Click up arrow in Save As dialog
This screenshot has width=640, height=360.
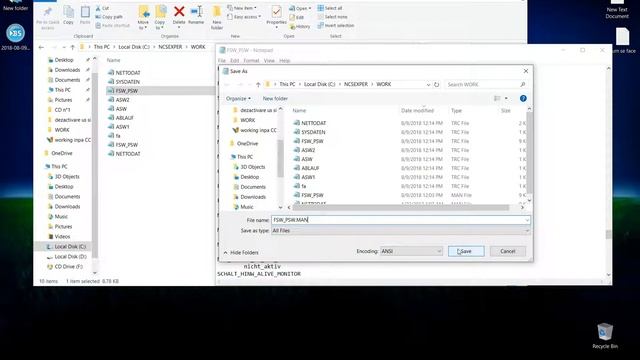[258, 84]
